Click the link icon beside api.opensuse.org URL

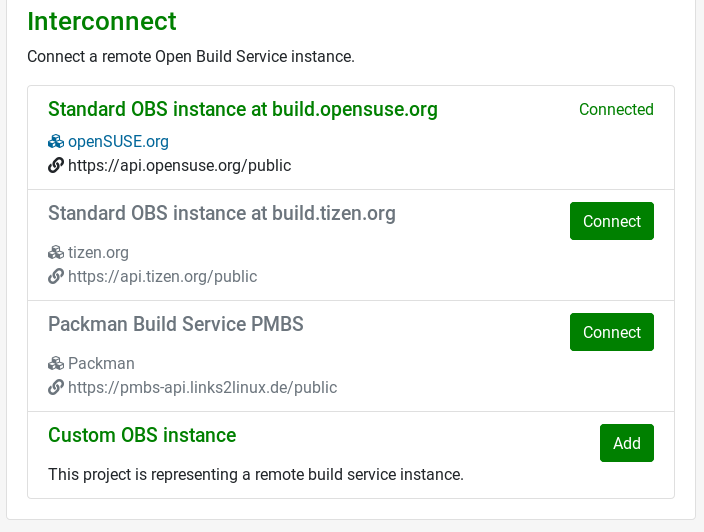coord(56,165)
